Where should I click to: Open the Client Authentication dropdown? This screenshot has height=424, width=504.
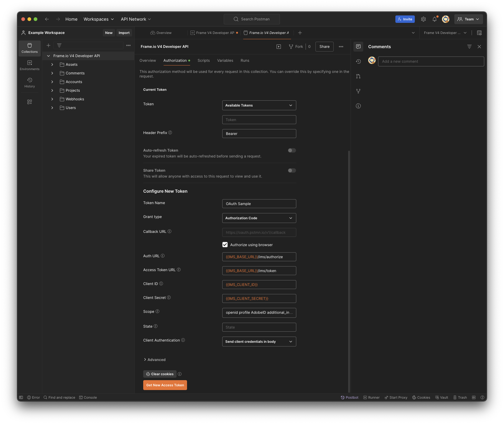[259, 342]
